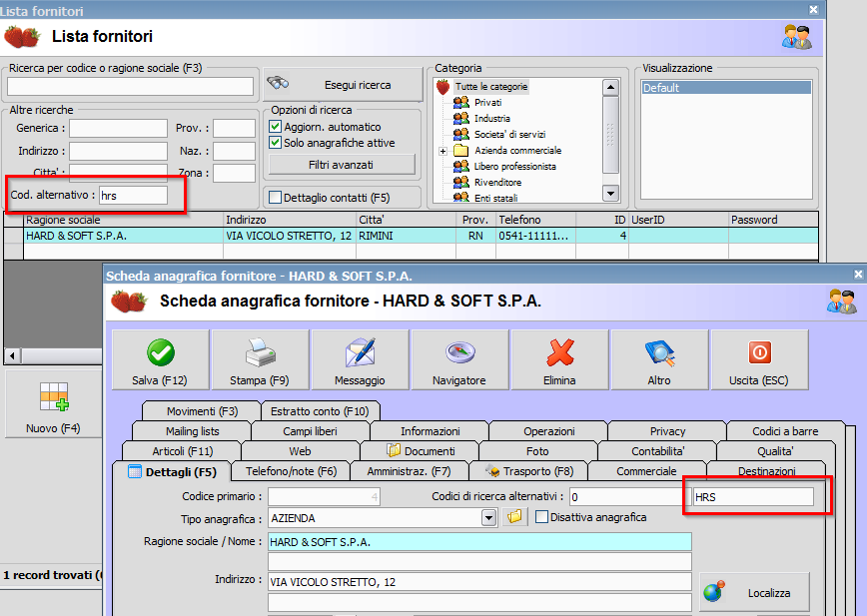Open the Privacy tab

[667, 431]
